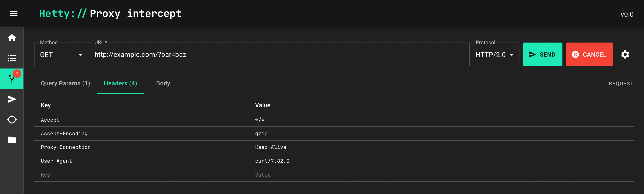Edit the User-Agent header value
The height and width of the screenshot is (194, 644).
[x=272, y=161]
